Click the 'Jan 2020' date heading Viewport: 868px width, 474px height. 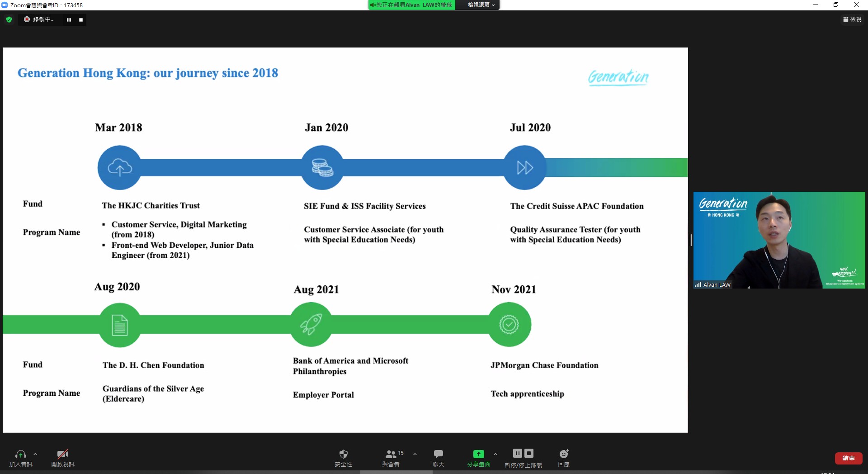point(326,128)
